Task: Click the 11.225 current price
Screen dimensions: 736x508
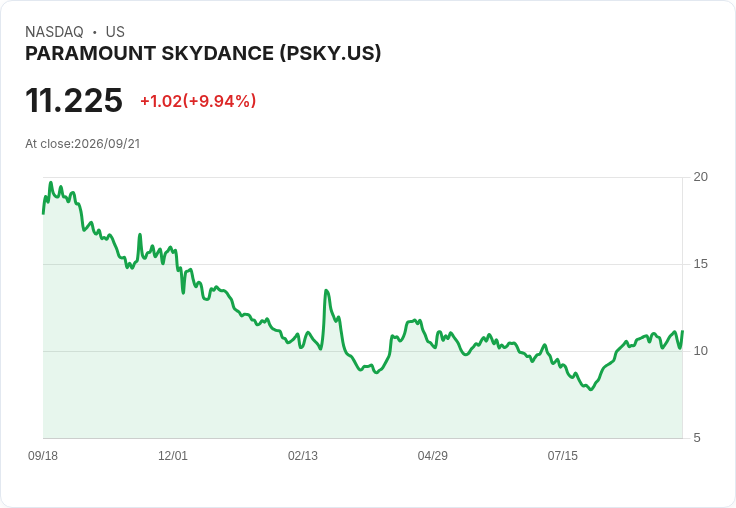Action: coord(74,100)
